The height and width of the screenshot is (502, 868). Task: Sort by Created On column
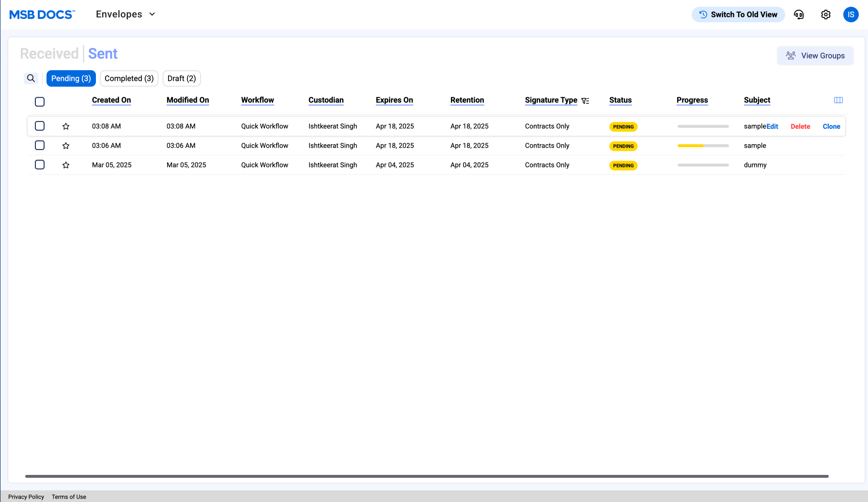click(x=111, y=100)
